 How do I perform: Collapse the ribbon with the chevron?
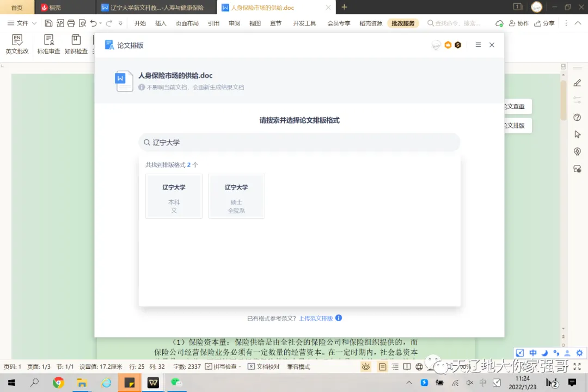coord(578,23)
